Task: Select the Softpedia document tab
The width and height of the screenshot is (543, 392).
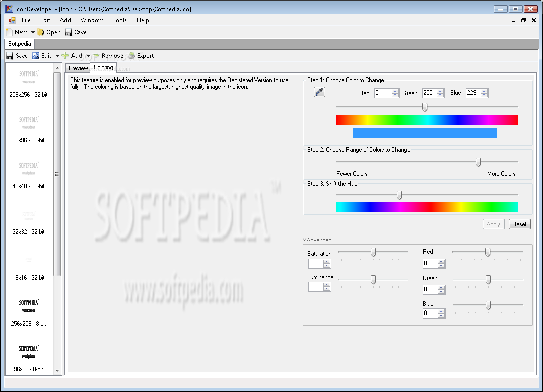Action: point(19,44)
